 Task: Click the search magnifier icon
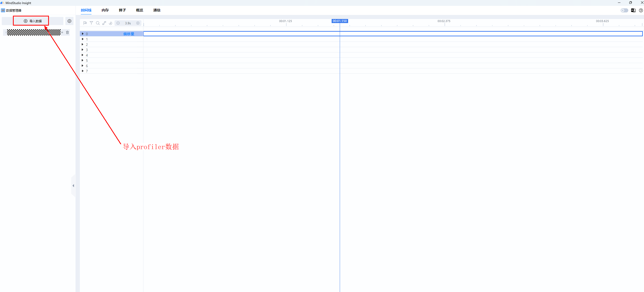click(x=98, y=23)
